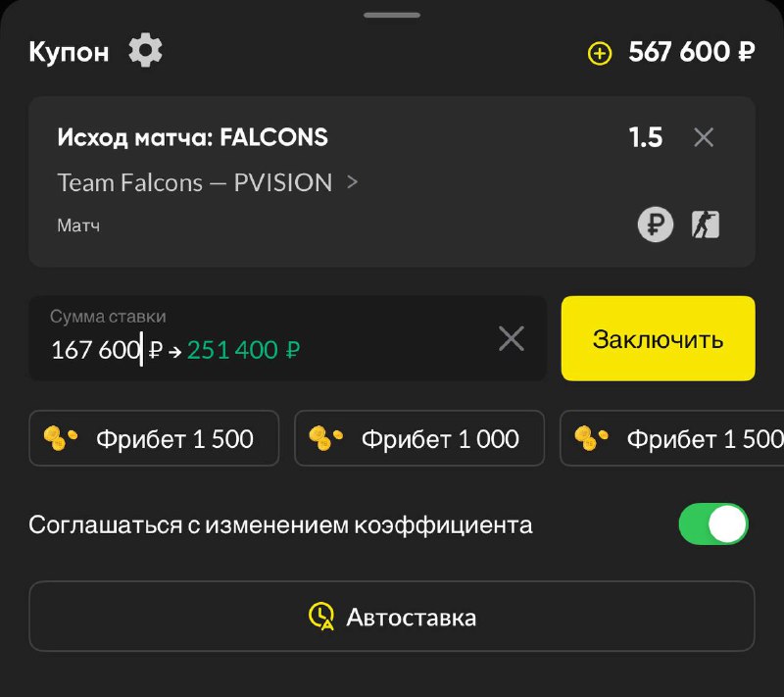Select the Counter-Strike discipline icon on the bet
The width and height of the screenshot is (784, 697).
click(704, 224)
